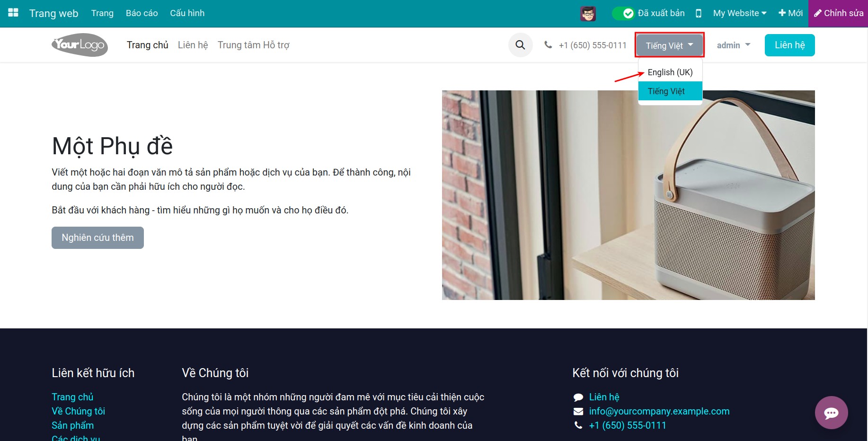Viewport: 868px width, 441px height.
Task: Click the Chỉnh sửa edit button
Action: [838, 13]
